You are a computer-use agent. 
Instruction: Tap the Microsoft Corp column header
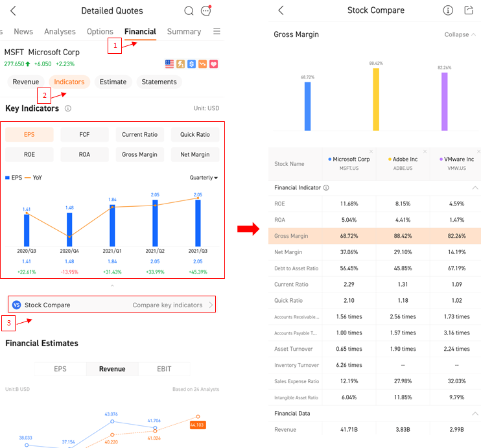(x=349, y=163)
